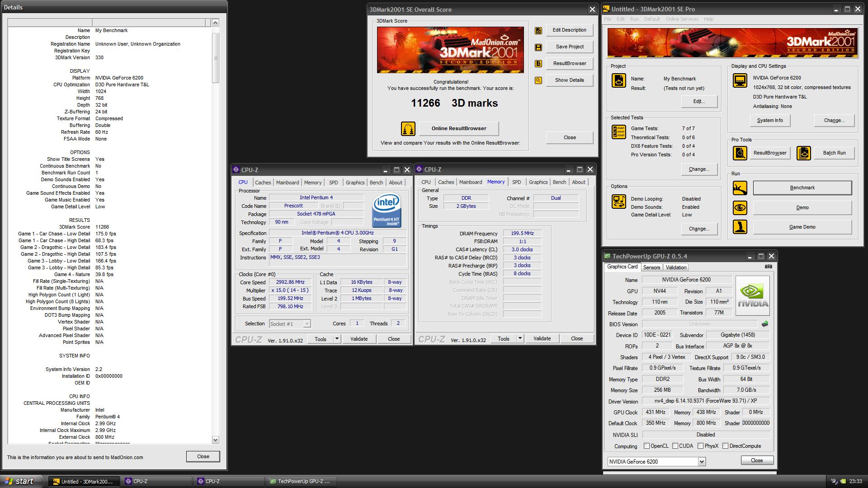Switch to Untitled 3DMark2001 taskbar item

85,481
